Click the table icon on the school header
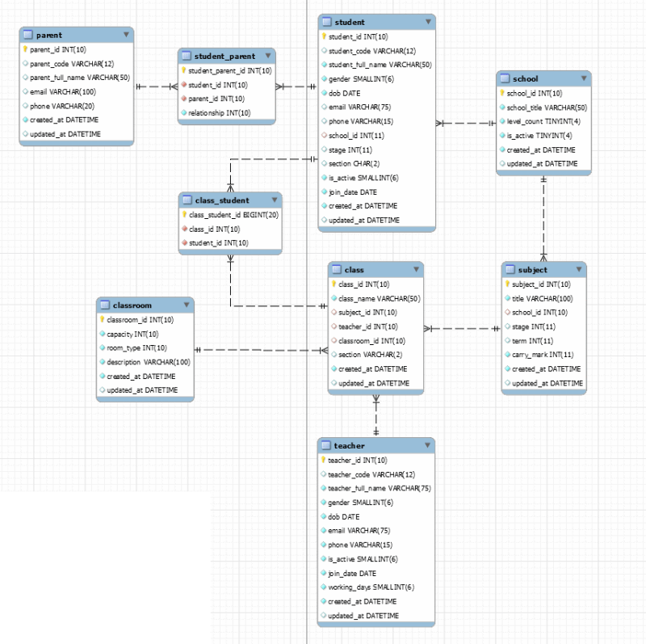646x644 pixels. [503, 79]
